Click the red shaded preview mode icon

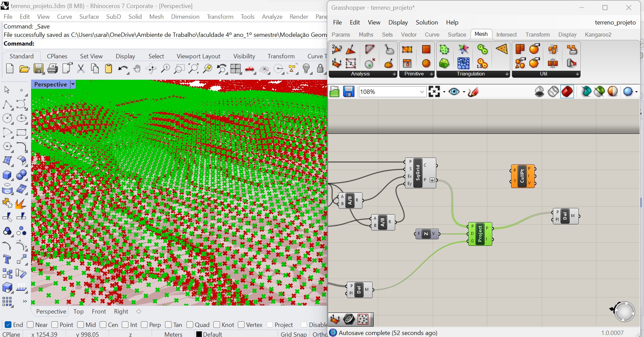567,92
